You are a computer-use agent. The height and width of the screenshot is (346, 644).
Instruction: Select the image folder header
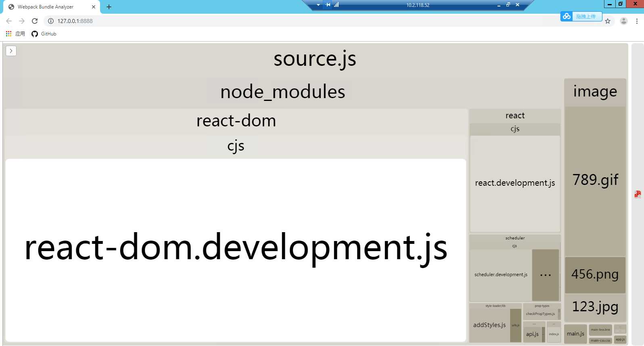(595, 92)
